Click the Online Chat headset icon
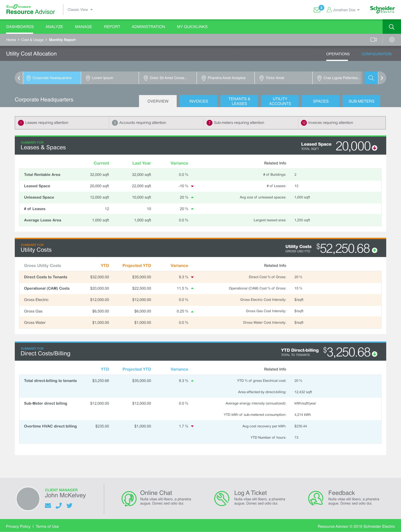 point(129,498)
